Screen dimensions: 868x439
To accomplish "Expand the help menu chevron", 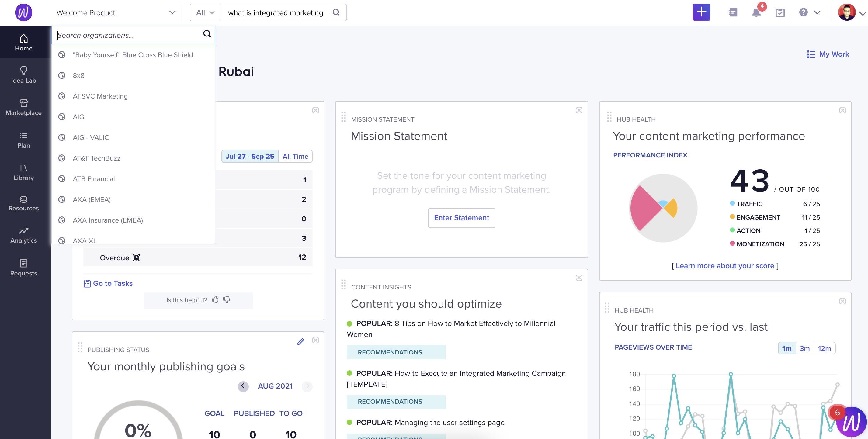I will click(x=817, y=12).
